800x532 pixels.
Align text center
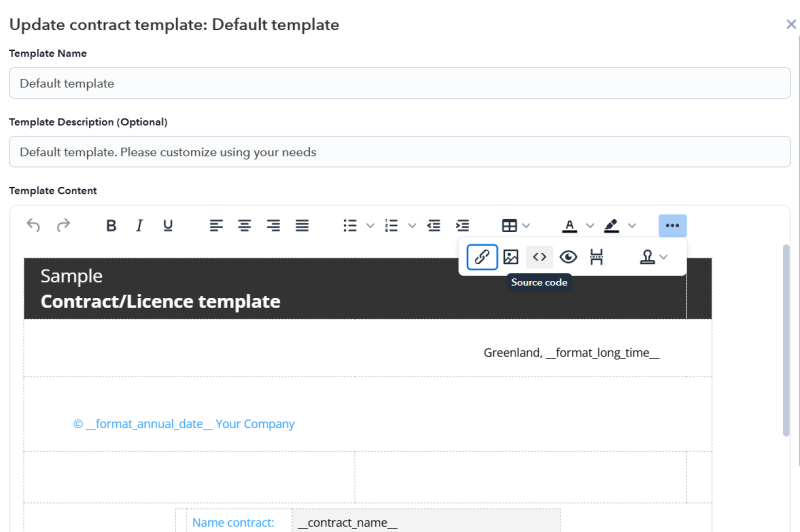(245, 225)
